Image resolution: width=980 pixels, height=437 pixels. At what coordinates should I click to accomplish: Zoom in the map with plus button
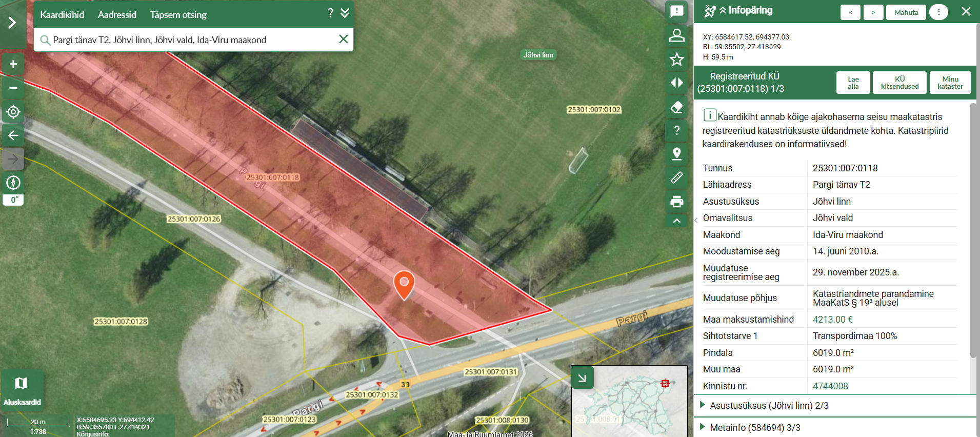pos(13,64)
